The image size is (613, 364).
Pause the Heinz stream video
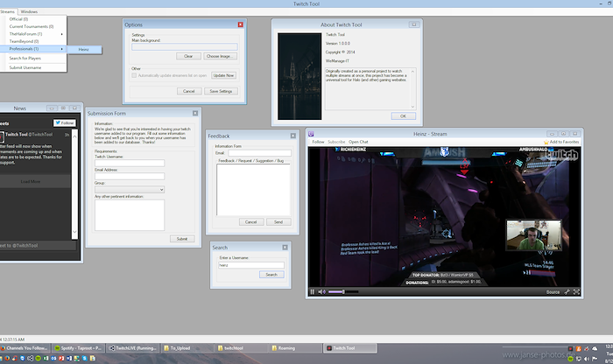tap(312, 291)
